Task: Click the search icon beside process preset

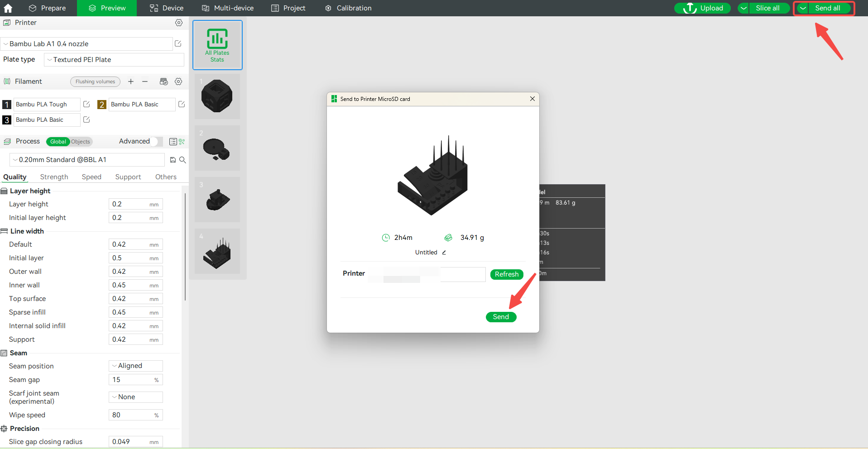Action: [x=182, y=160]
